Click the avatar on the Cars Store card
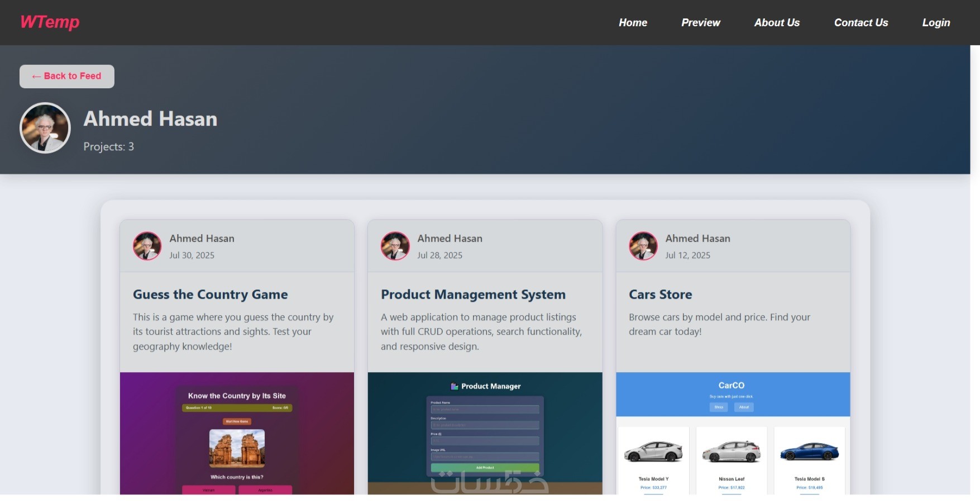The height and width of the screenshot is (504, 980). click(643, 246)
